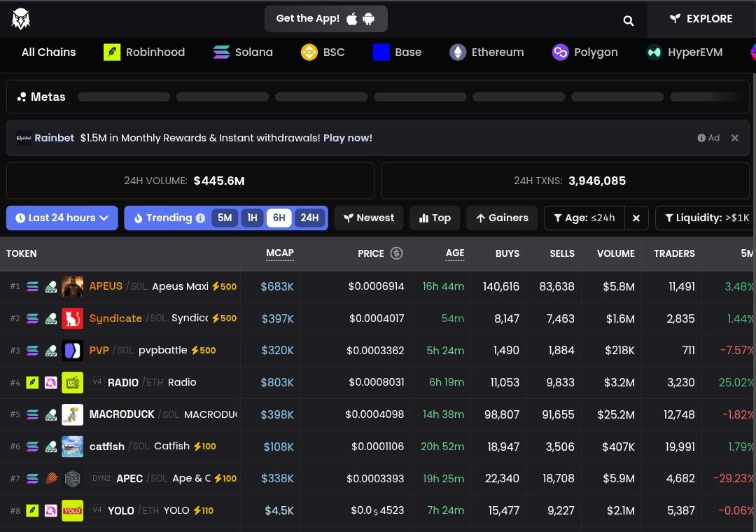Screen dimensions: 756x532
Task: Click the MACRODUCK token avatar
Action: [x=72, y=414]
